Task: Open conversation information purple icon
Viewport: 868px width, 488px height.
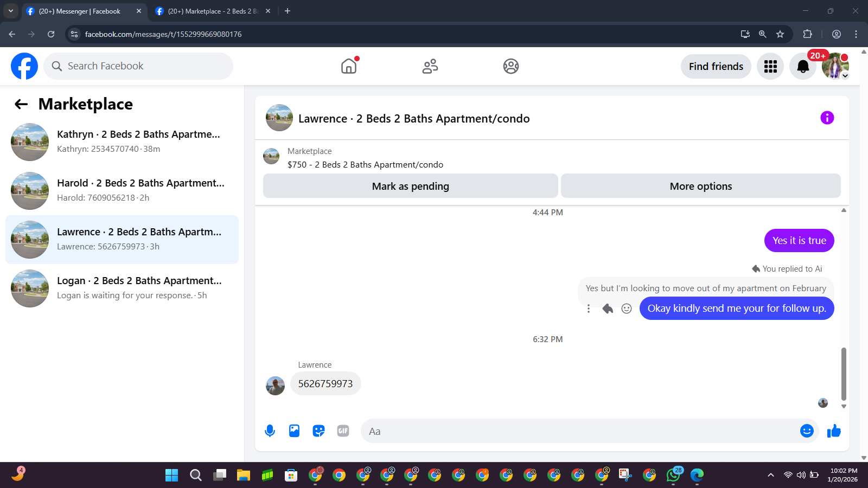Action: point(827,118)
